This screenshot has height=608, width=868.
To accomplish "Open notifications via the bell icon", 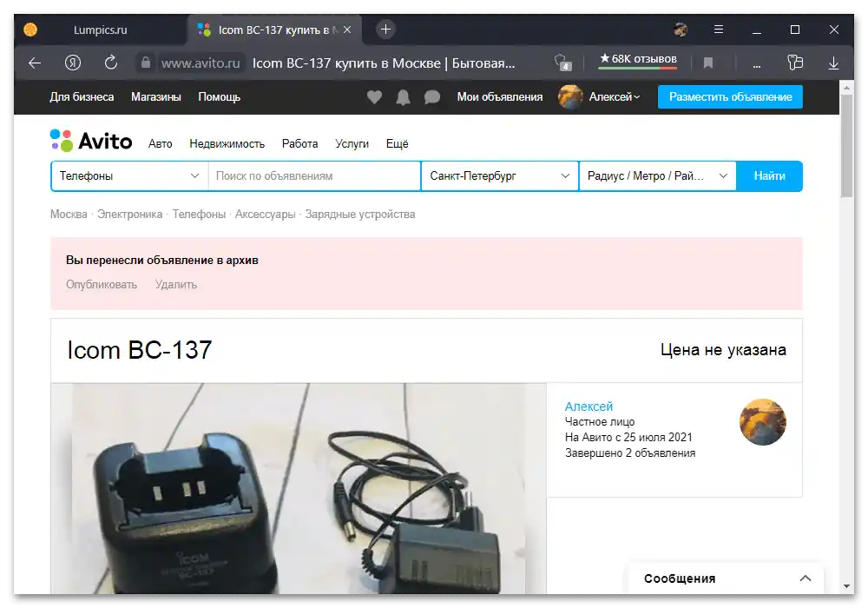I will 403,97.
